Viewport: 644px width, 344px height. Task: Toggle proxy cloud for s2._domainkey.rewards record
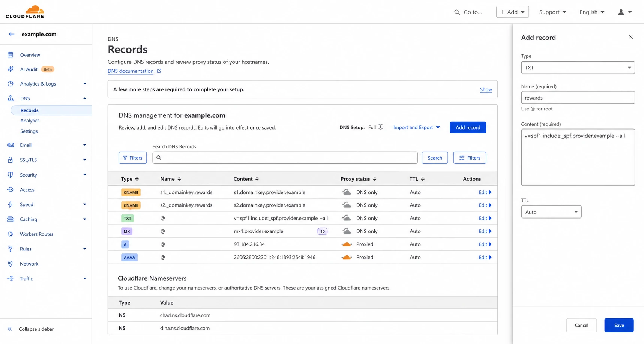pyautogui.click(x=347, y=205)
